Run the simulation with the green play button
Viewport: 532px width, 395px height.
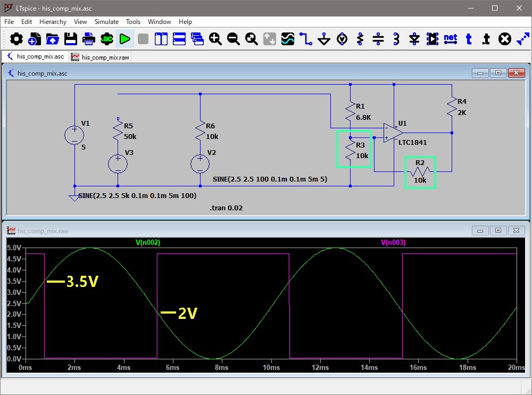tap(125, 39)
